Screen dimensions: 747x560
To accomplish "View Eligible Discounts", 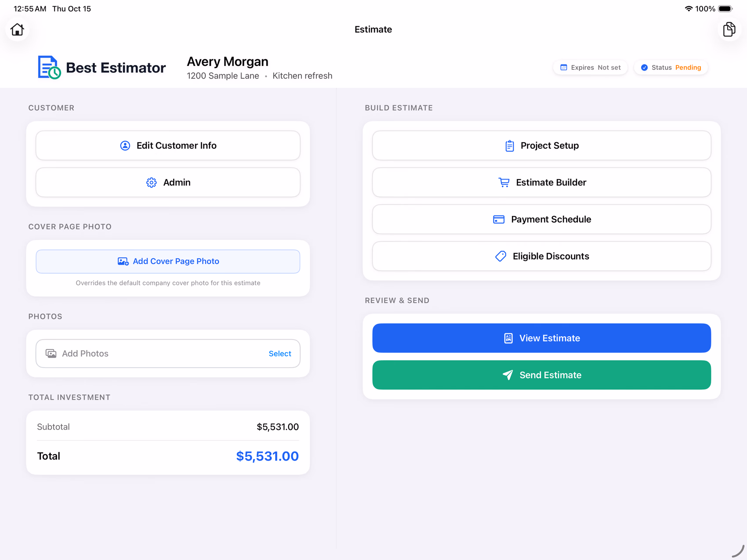I will pyautogui.click(x=541, y=256).
